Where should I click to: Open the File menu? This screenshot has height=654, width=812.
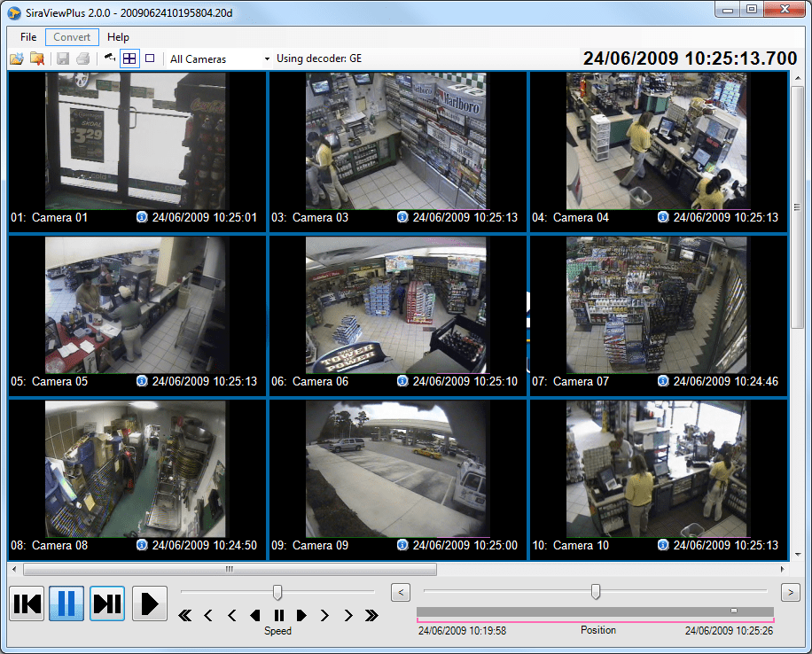click(28, 36)
